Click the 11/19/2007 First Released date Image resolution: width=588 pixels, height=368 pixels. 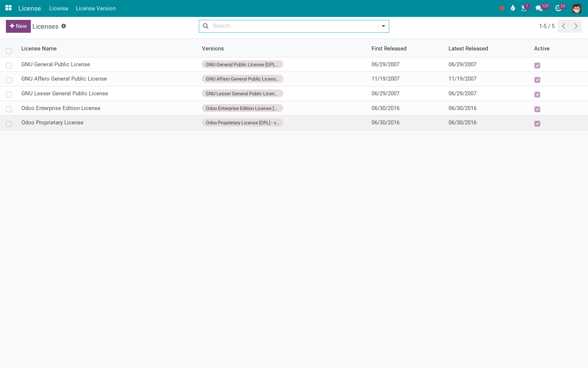[x=385, y=79]
